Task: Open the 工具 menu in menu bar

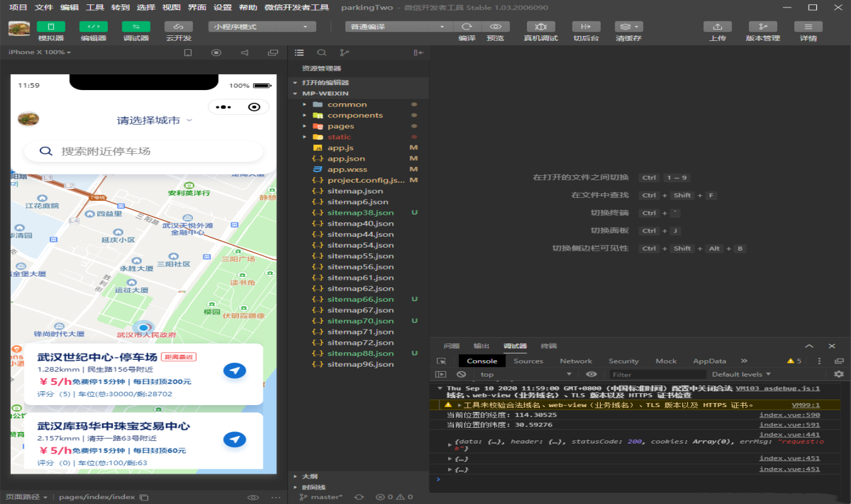Action: coord(95,8)
